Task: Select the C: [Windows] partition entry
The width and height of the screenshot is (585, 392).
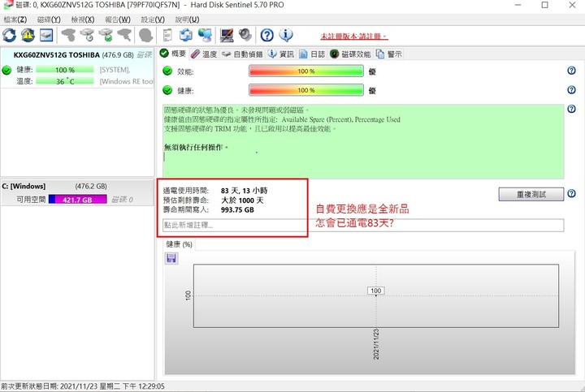Action: (x=77, y=193)
